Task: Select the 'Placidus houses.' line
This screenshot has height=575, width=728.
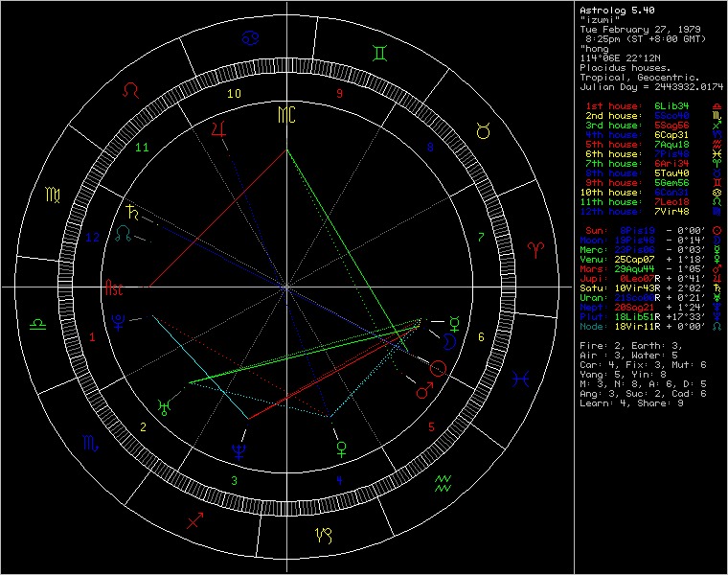Action: coord(626,68)
